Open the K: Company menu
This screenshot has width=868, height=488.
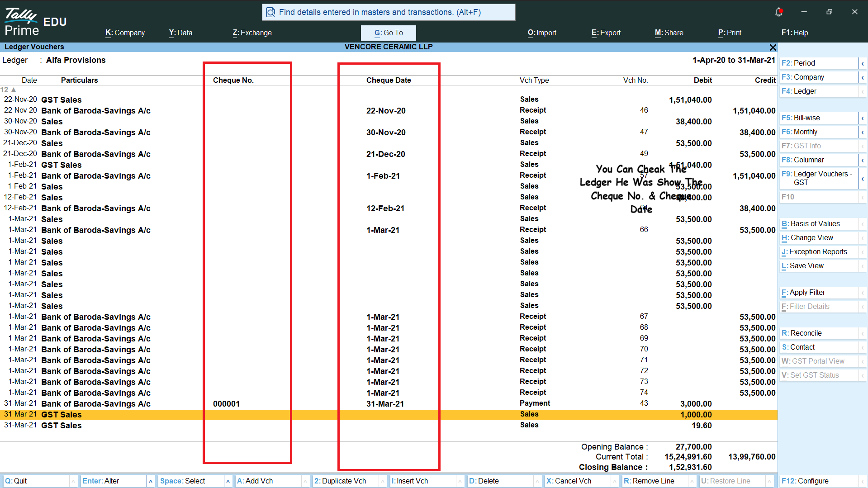125,33
